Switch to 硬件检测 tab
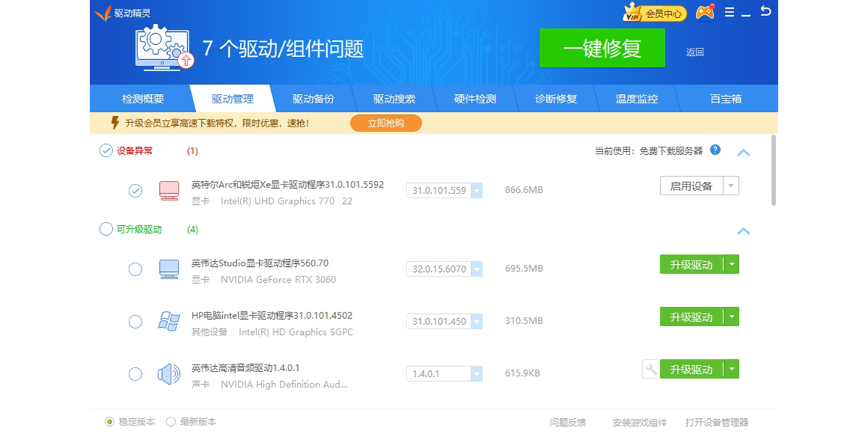This screenshot has height=434, width=868. [475, 98]
